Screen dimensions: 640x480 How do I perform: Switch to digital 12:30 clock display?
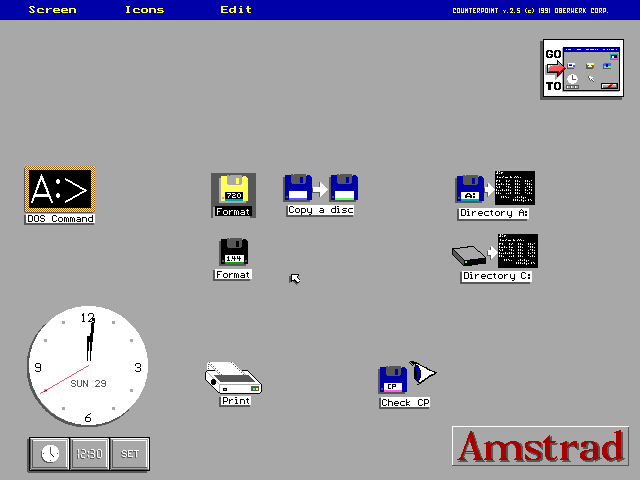point(89,454)
